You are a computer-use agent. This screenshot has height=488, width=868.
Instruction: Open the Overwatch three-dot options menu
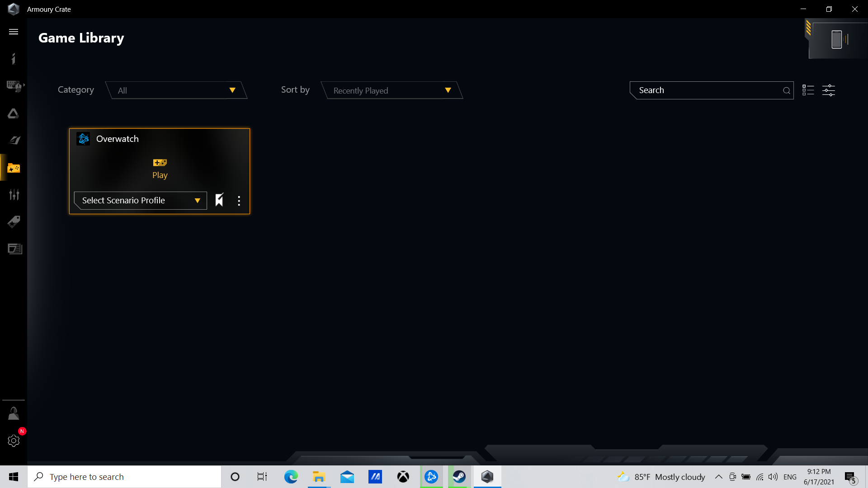(239, 201)
